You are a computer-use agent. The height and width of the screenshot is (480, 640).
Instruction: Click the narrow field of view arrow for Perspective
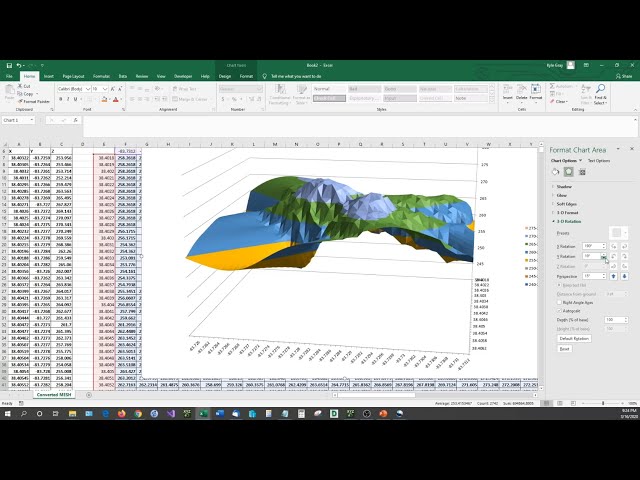(613, 276)
